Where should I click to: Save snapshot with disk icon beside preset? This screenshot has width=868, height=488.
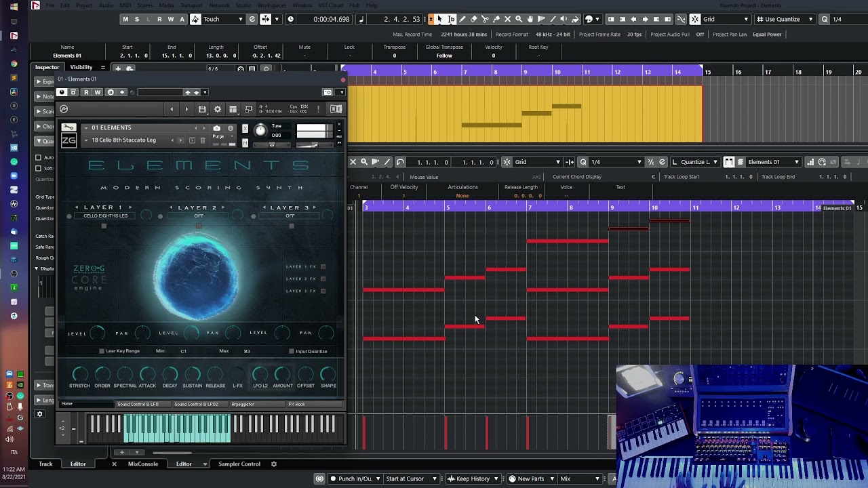pos(193,140)
